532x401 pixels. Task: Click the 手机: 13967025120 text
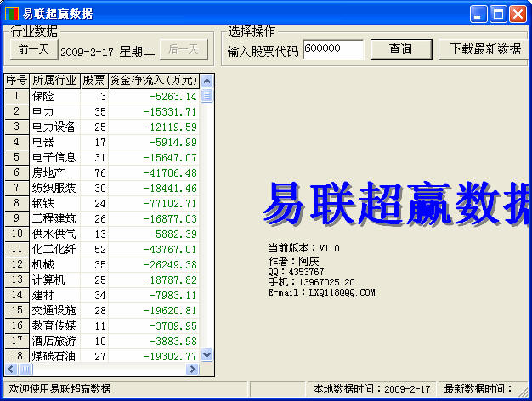(x=311, y=282)
